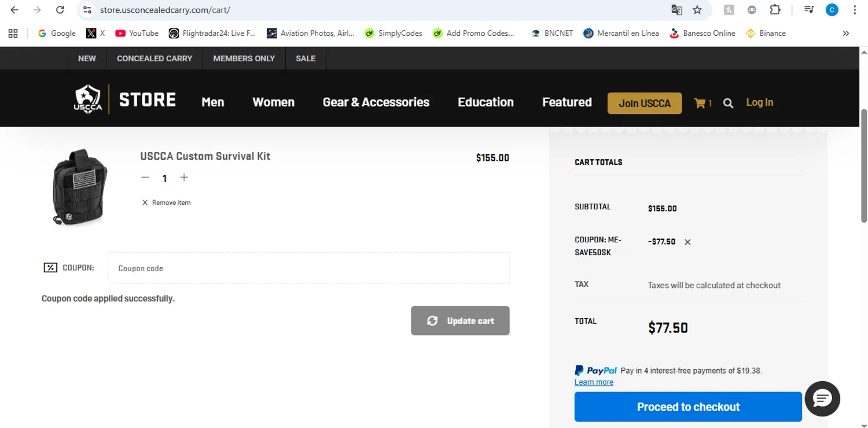The image size is (868, 428).
Task: Show more bookmarks chevron
Action: (x=846, y=33)
